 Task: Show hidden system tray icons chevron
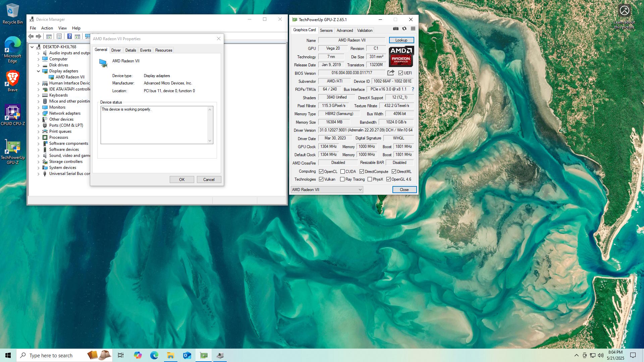(576, 355)
